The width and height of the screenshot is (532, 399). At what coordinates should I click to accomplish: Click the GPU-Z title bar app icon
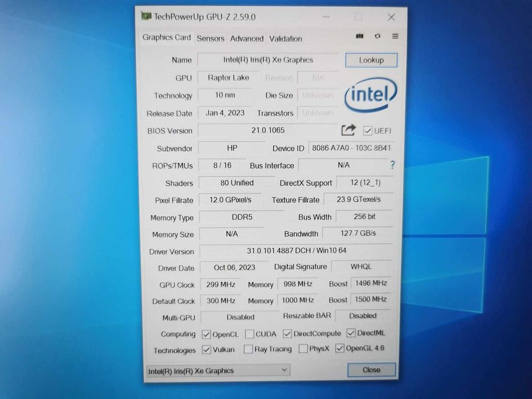(x=146, y=16)
